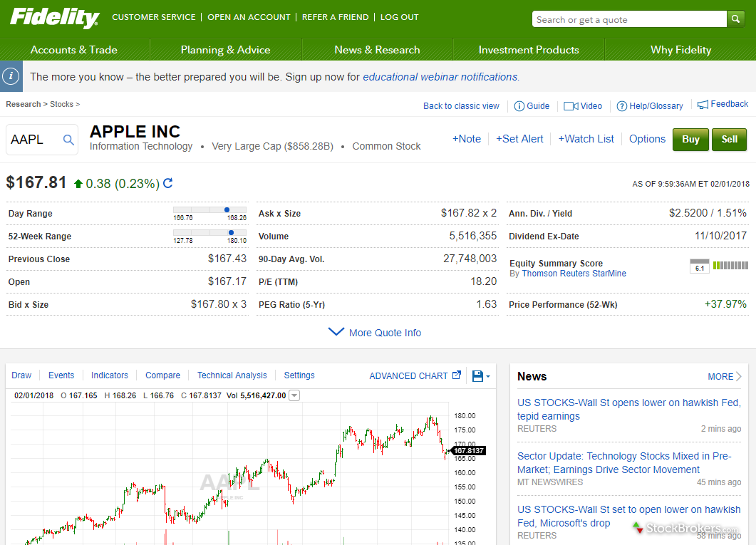Click the search magnifier button in header
The image size is (756, 545).
coord(735,19)
